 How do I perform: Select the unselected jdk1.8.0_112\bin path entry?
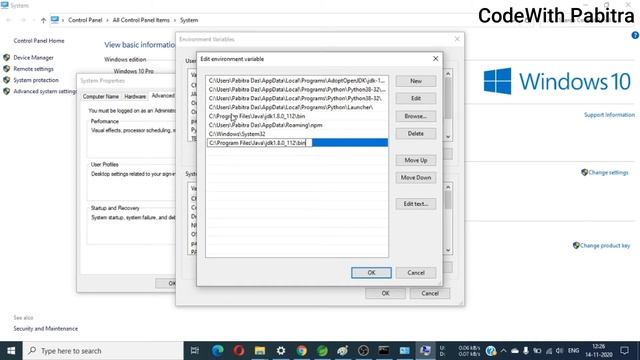point(297,116)
